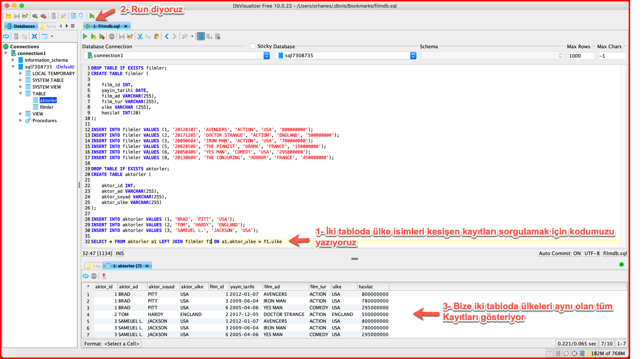This screenshot has height=359, width=644.
Task: Click the film_ad column header
Action: (286, 287)
